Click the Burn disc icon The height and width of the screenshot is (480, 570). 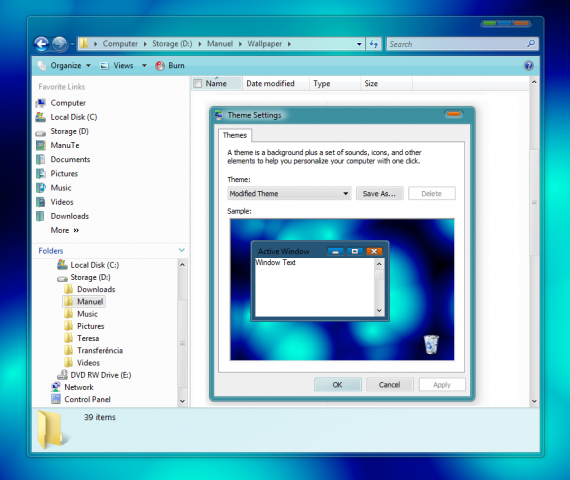tap(160, 65)
